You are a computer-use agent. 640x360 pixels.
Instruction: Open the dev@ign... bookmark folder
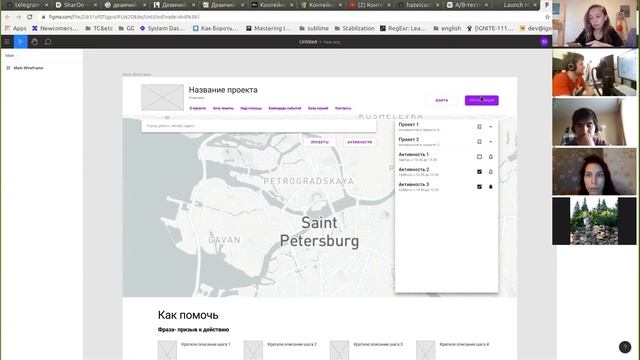pyautogui.click(x=536, y=28)
